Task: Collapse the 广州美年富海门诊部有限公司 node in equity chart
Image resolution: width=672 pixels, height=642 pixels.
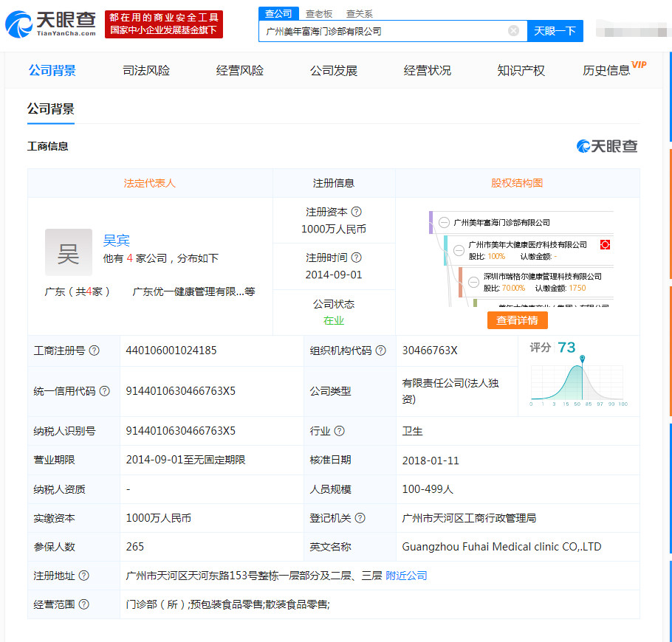Action: [444, 222]
